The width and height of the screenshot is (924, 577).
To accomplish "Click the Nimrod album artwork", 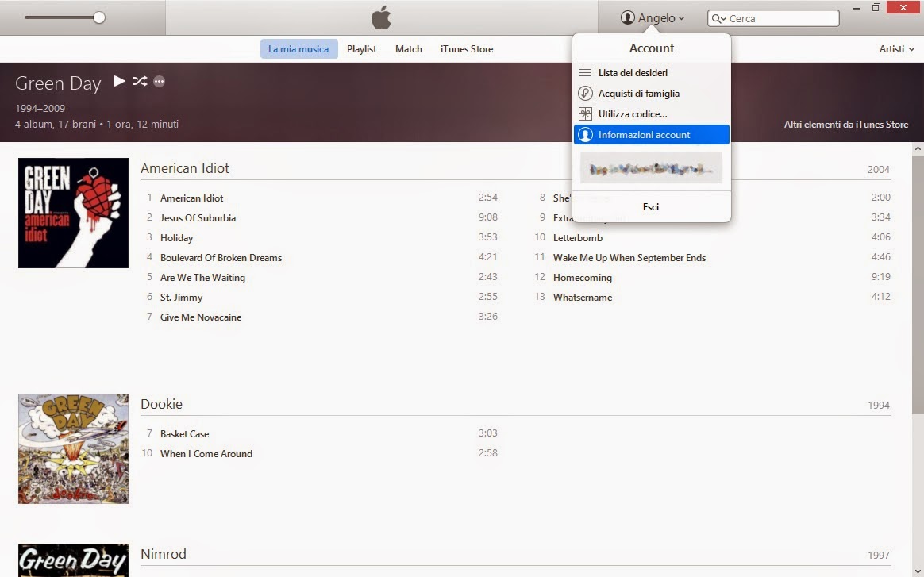I will pos(73,560).
